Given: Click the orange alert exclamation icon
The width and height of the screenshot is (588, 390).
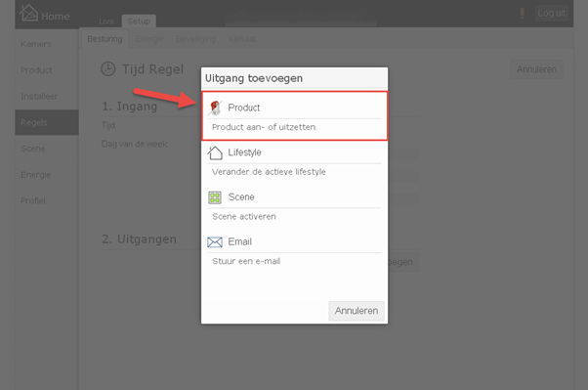Looking at the screenshot, I should tap(522, 13).
